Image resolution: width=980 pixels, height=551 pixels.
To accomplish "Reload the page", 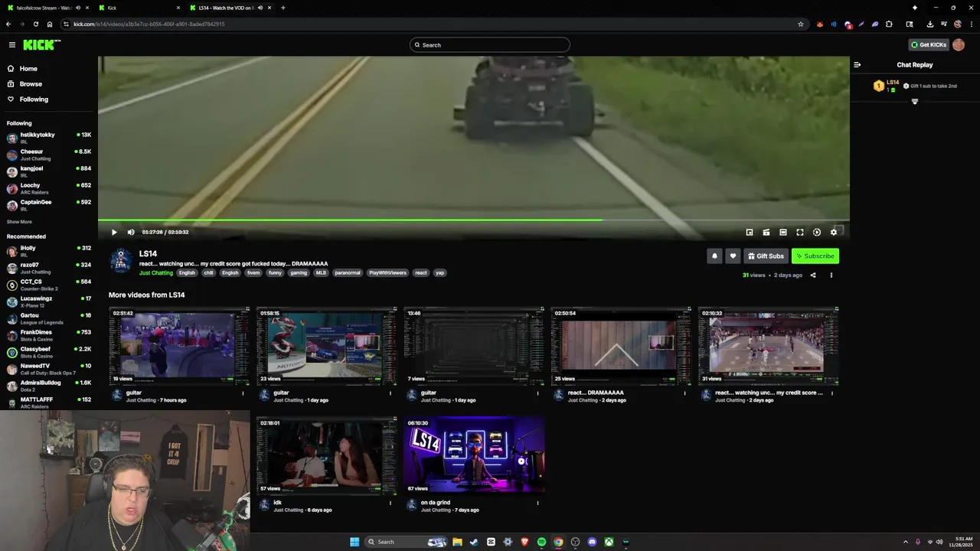I will [35, 24].
